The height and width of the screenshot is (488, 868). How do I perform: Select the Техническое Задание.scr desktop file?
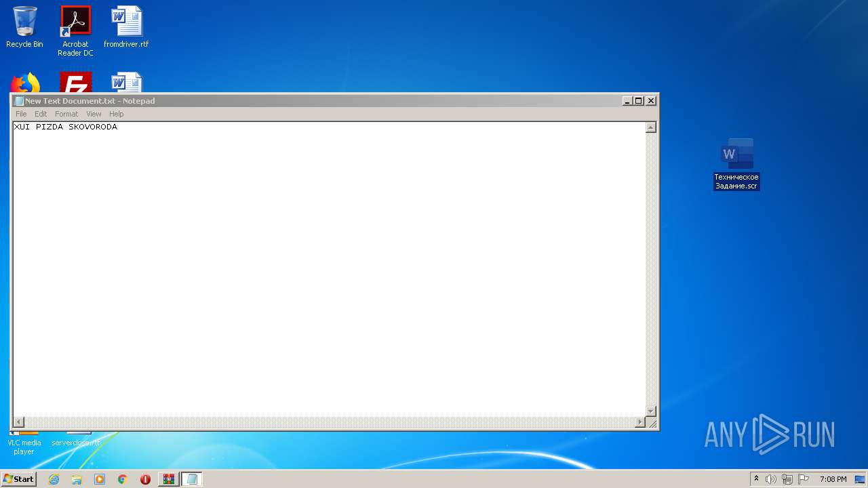tap(736, 164)
